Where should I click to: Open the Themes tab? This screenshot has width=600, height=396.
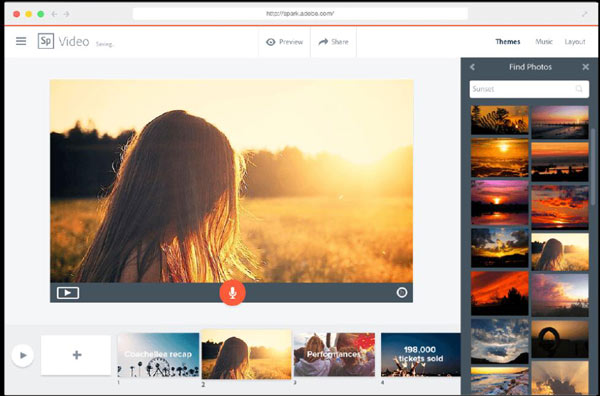507,42
